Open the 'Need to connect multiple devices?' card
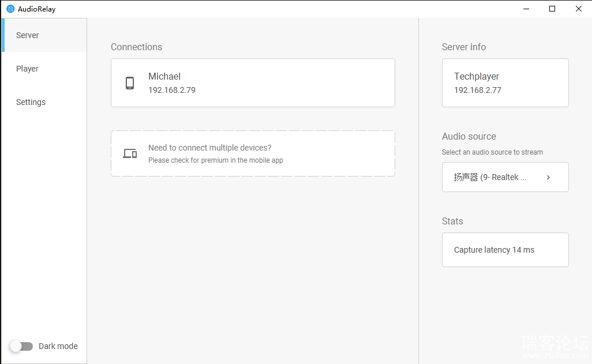Screen dimensions: 592x364 [253, 153]
